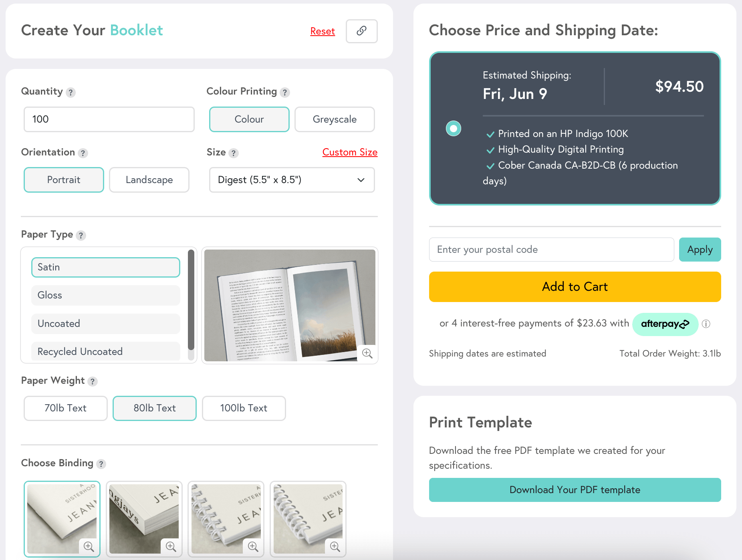742x560 pixels.
Task: Click the Paper Type help icon
Action: pos(81,236)
